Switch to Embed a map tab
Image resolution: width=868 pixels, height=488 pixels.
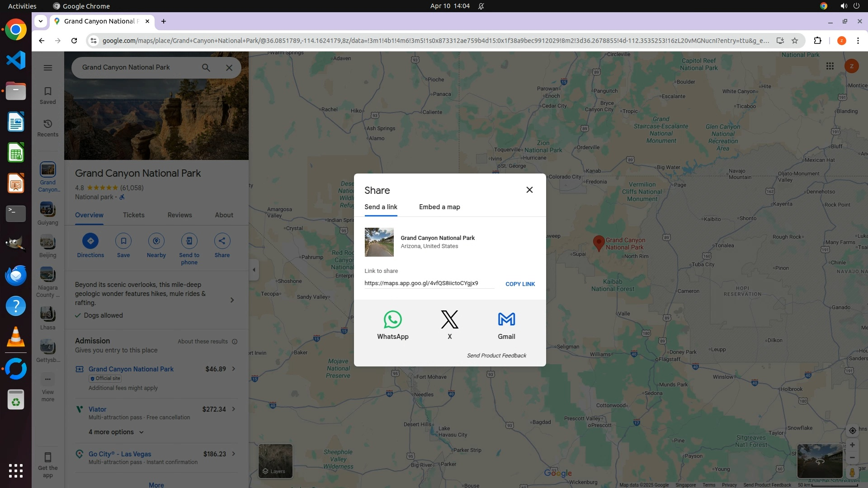(x=439, y=207)
